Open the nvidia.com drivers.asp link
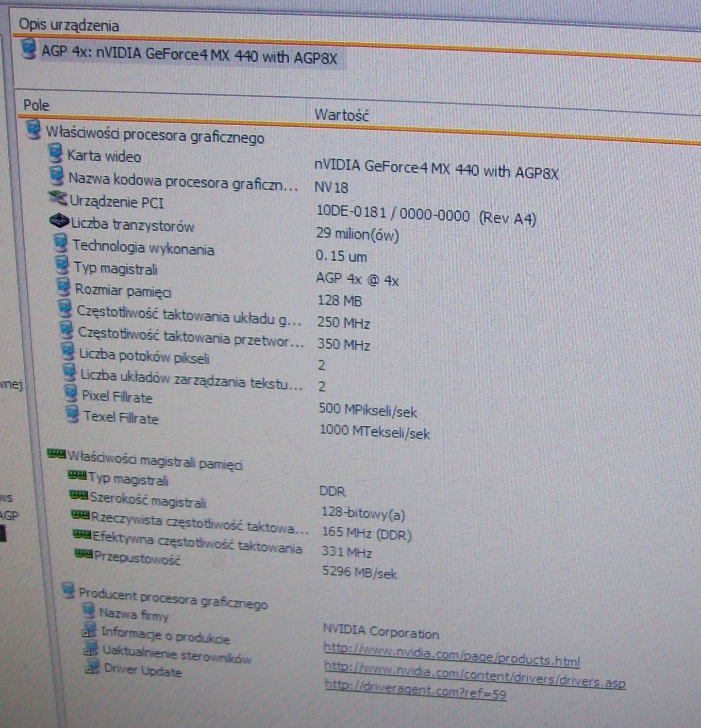 coord(474,675)
